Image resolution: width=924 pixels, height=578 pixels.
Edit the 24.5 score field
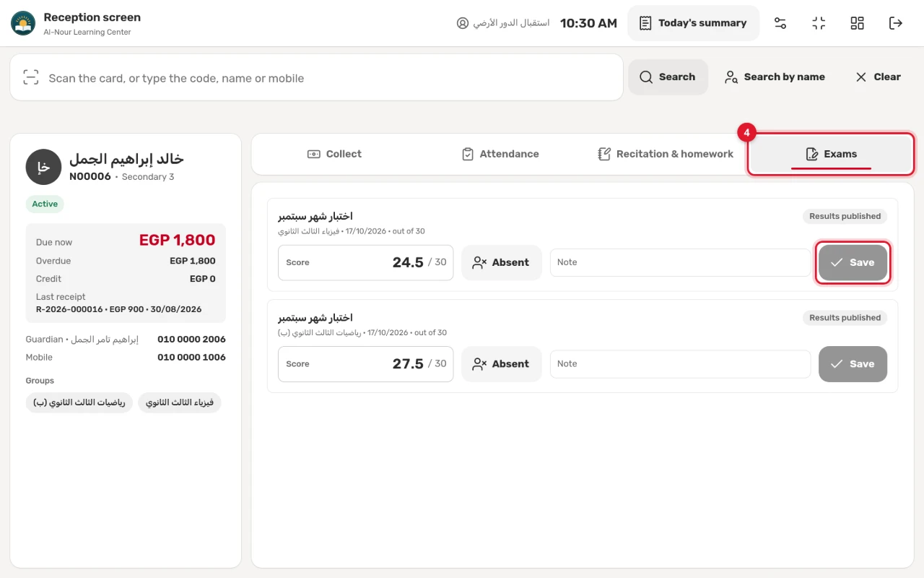coord(366,262)
